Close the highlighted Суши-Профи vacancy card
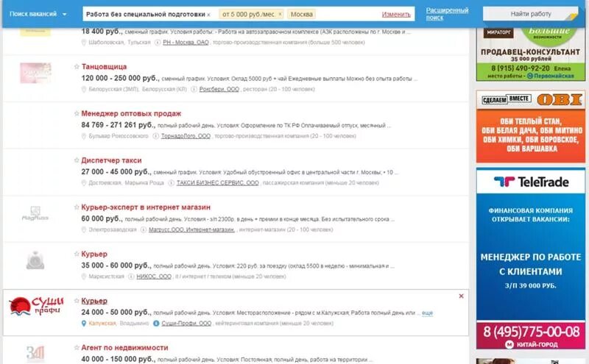The height and width of the screenshot is (364, 589). pos(462,296)
